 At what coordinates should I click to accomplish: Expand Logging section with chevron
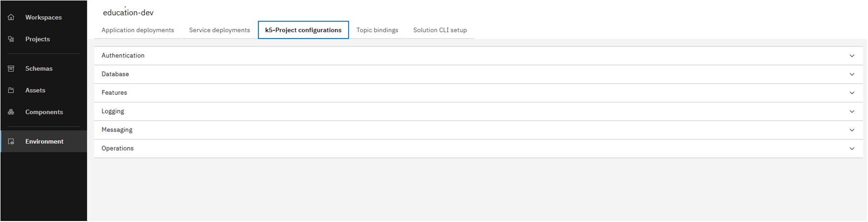(852, 111)
